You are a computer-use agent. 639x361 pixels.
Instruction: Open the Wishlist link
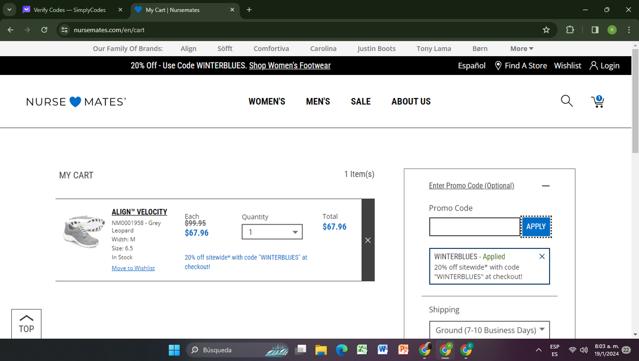coord(567,66)
